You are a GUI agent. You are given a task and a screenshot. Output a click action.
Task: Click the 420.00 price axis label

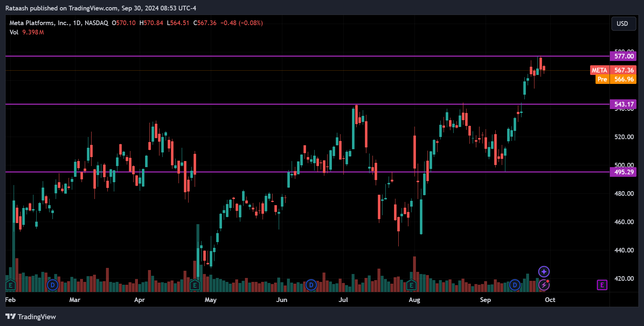click(x=624, y=279)
